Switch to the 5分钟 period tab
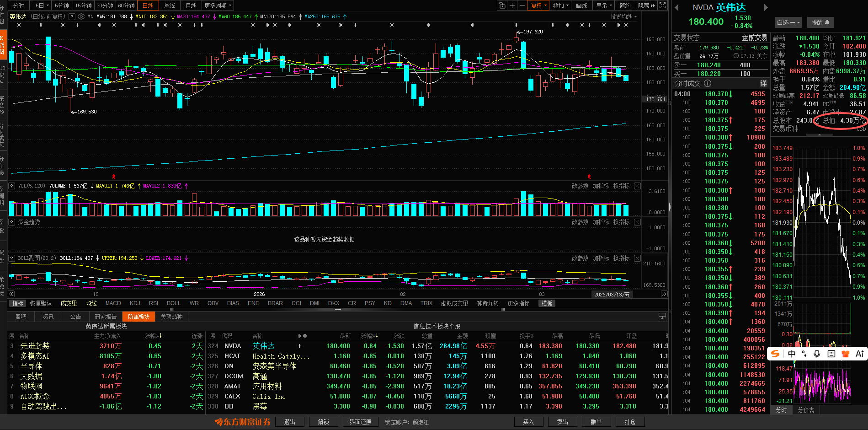Image resolution: width=868 pixels, height=430 pixels. pyautogui.click(x=62, y=5)
